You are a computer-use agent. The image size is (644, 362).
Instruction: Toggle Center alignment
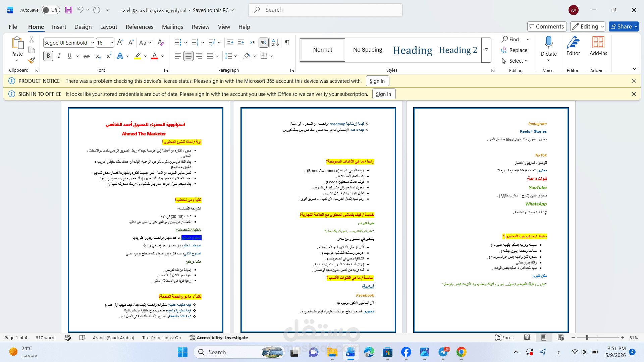pos(189,56)
